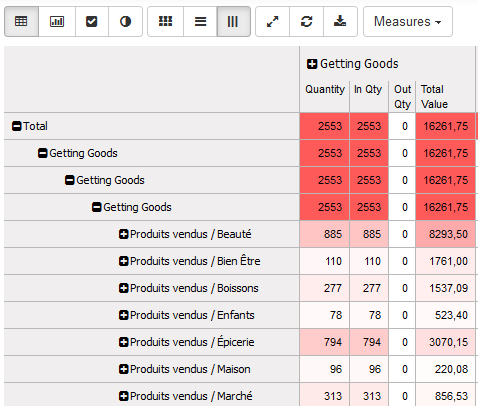
Task: Switch to pivot table view icon
Action: click(x=21, y=21)
